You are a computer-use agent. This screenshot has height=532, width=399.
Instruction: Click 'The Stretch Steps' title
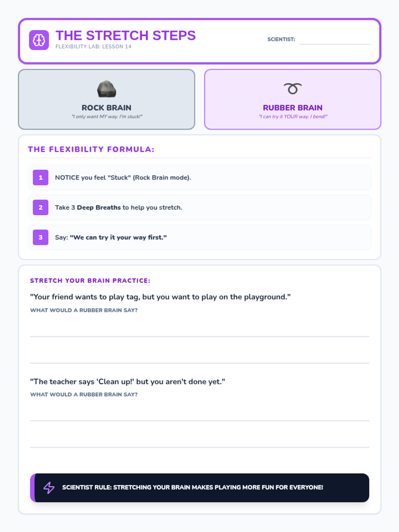pyautogui.click(x=125, y=36)
